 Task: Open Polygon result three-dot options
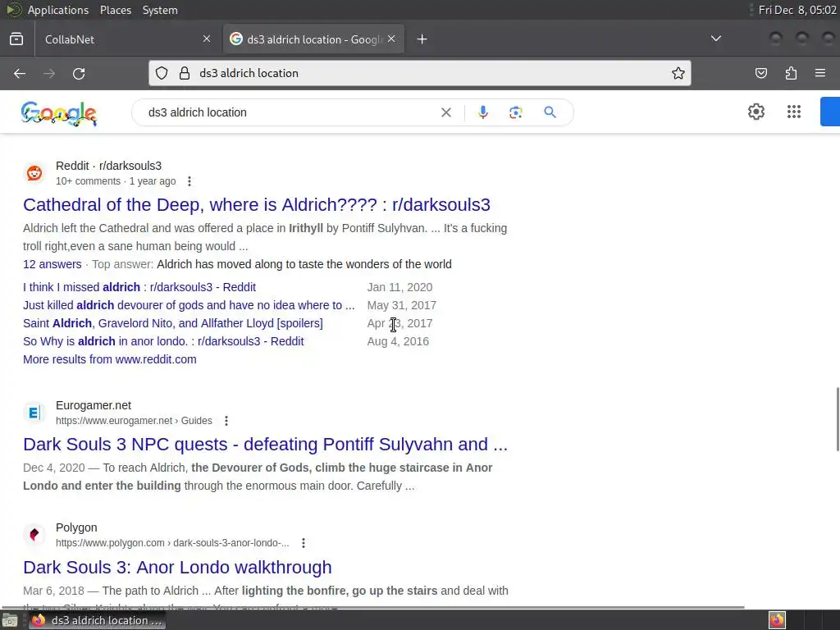[x=304, y=543]
